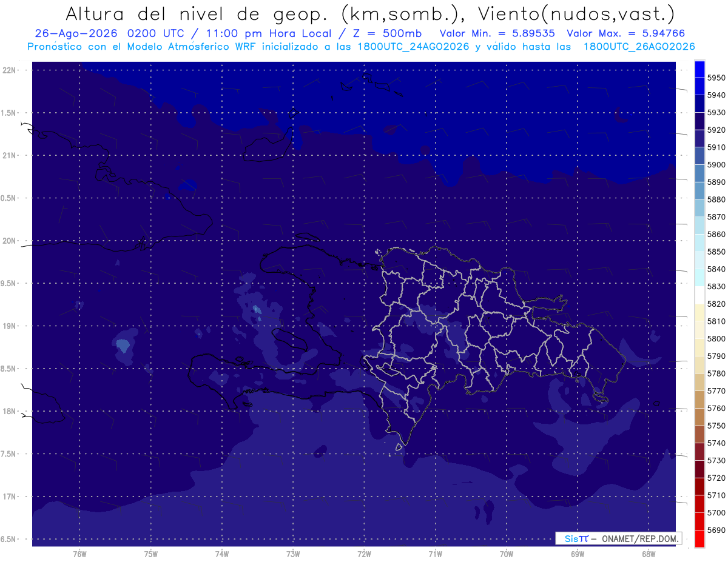Click the "18N" latitude label
Viewport: 728px width, 562px height.
10,412
